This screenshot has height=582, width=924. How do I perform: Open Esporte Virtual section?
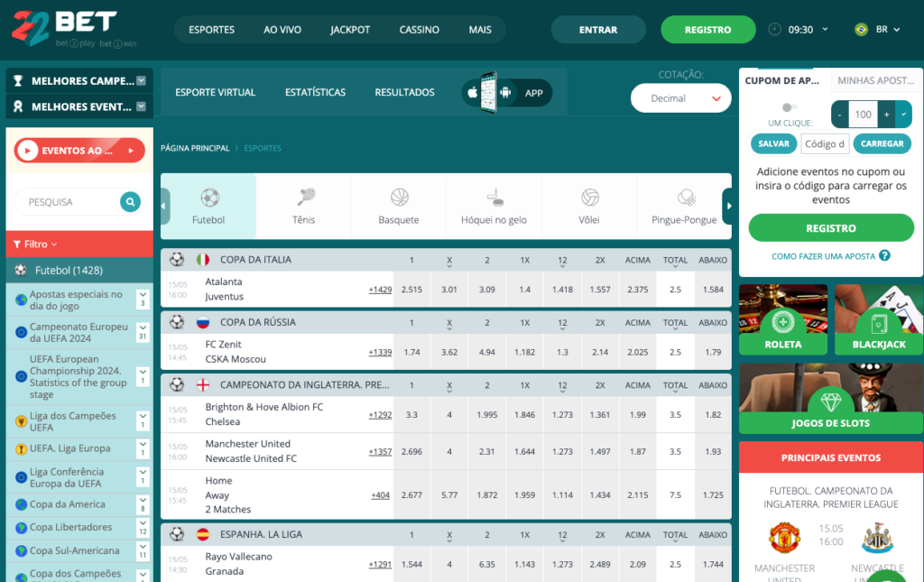click(x=215, y=92)
